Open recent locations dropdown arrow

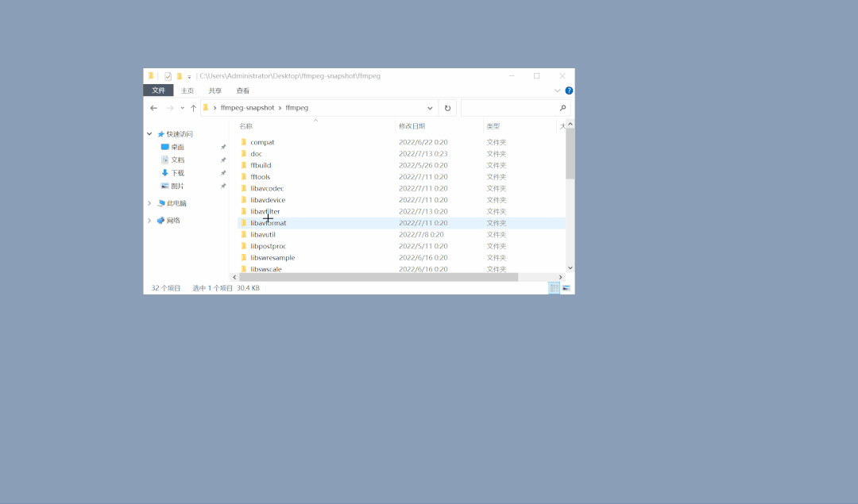point(182,108)
